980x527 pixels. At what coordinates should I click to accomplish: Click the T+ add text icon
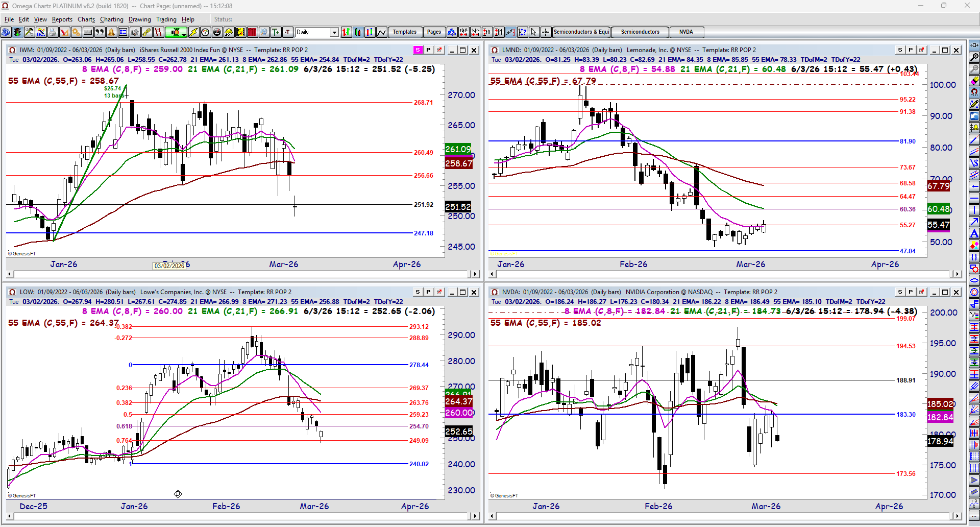click(276, 32)
